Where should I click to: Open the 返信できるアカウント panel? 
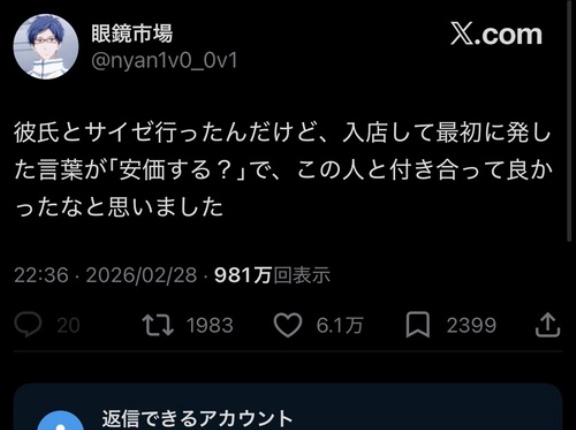tap(288, 407)
